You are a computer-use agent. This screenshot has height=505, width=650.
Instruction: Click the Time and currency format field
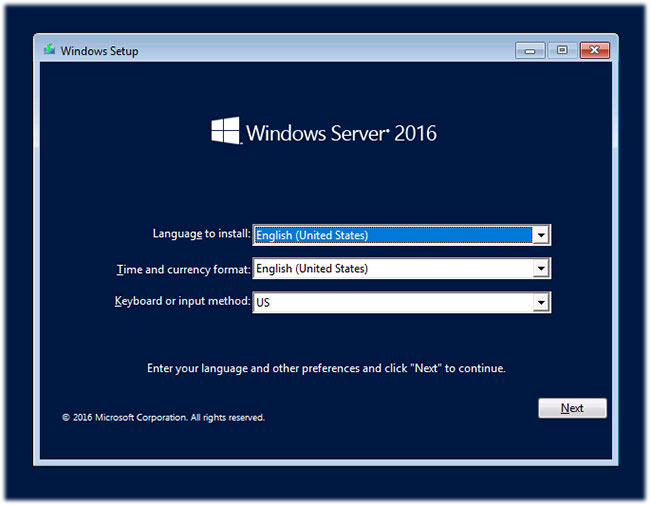point(401,268)
